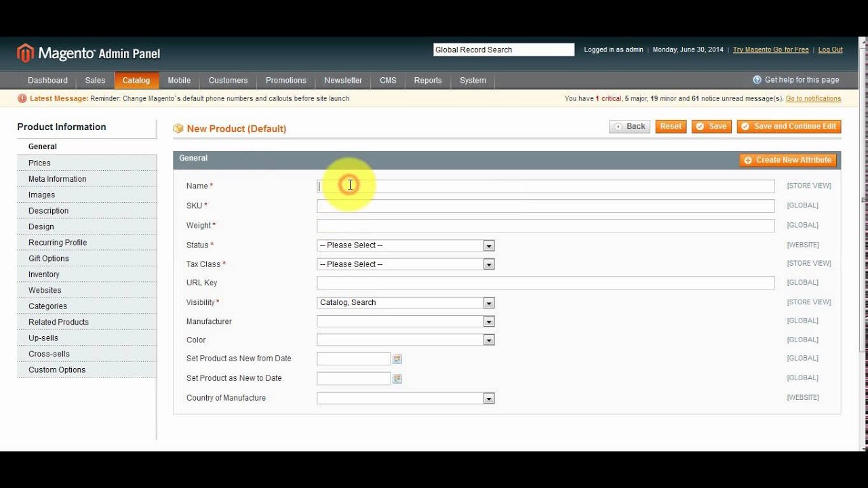Open Try Magento Go for Free link
Screen dimensions: 868x488
pyautogui.click(x=770, y=49)
